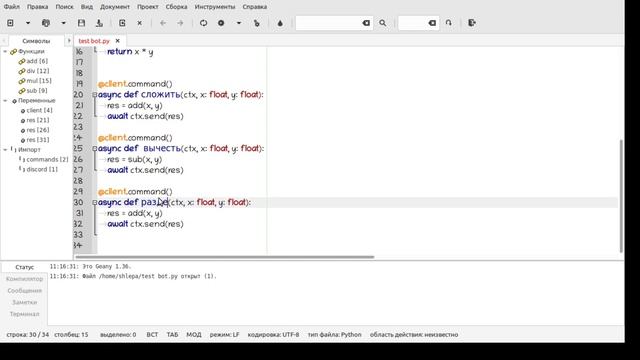Close the test bot.py tab
Screen dimensions: 640x360
tap(118, 41)
